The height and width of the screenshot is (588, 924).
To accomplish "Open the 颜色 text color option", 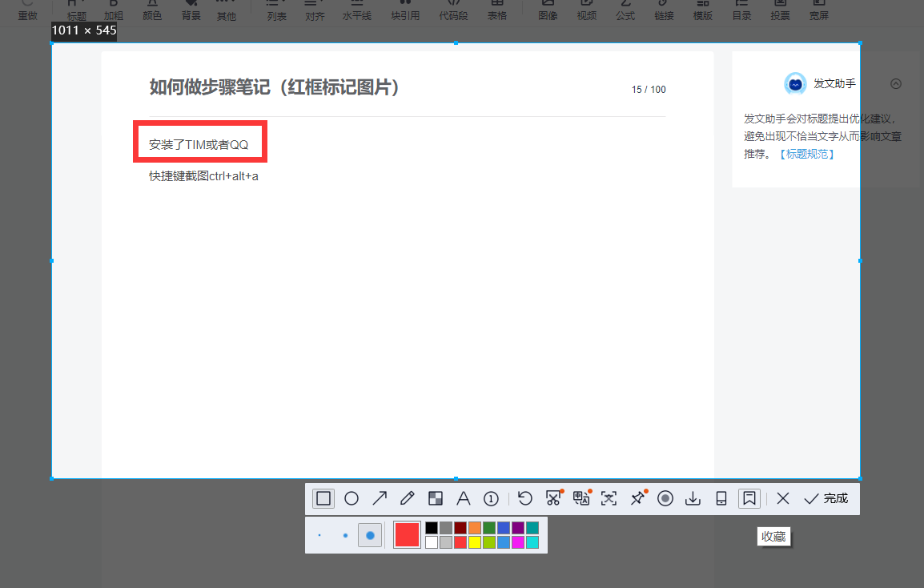I will pos(152,10).
